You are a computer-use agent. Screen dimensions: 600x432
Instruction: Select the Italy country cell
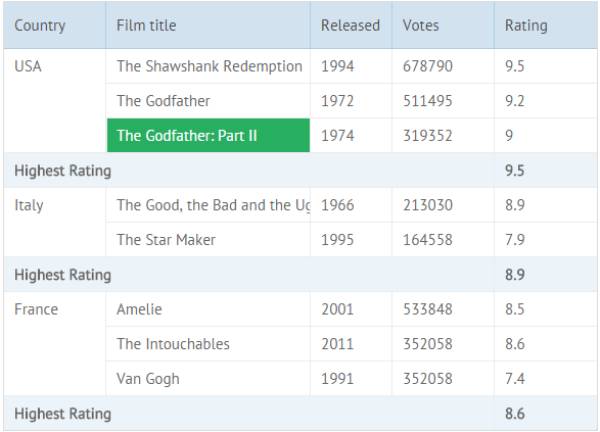click(x=54, y=222)
